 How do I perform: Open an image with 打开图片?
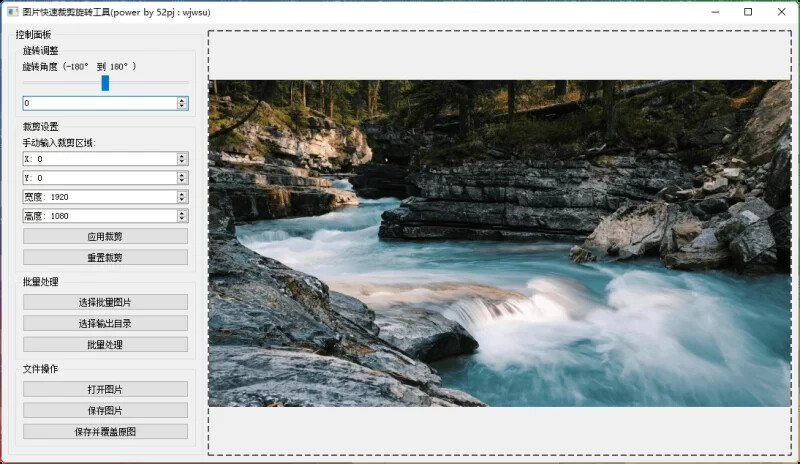click(105, 389)
